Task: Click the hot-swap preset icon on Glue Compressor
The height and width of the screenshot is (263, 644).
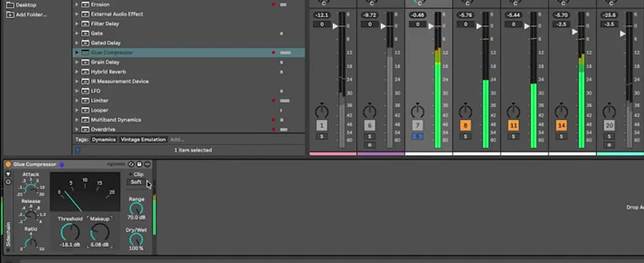Action: pos(131,164)
